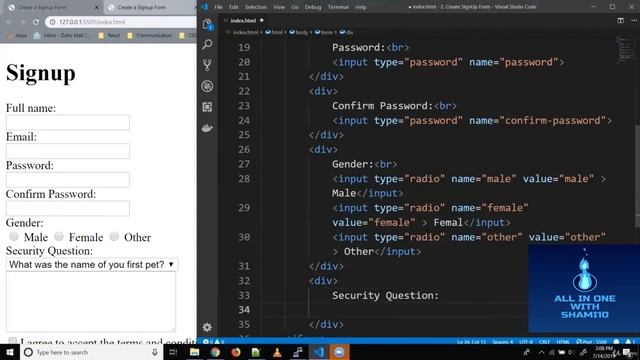Open File Explorer from the taskbar
This screenshot has width=640, height=360.
pyautogui.click(x=194, y=352)
